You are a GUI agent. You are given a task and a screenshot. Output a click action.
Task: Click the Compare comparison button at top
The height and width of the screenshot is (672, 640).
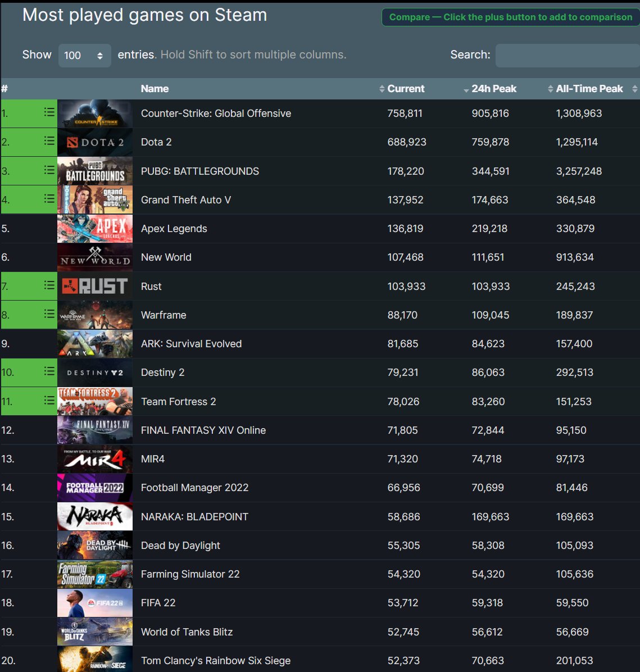[x=511, y=17]
